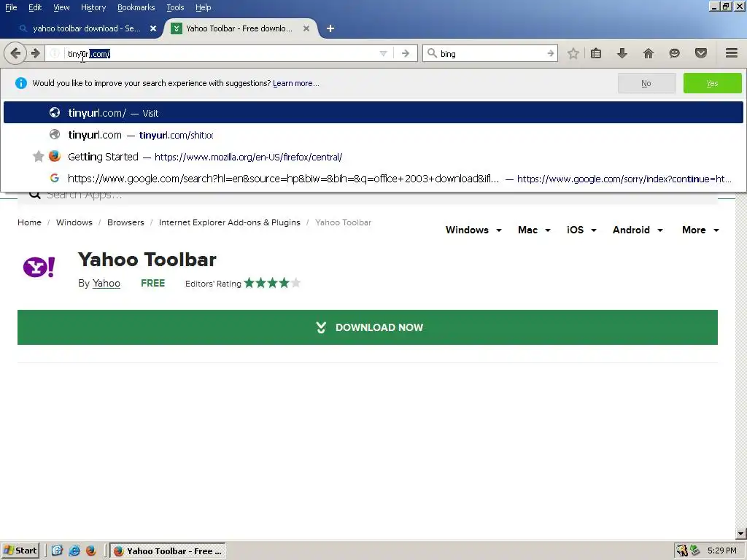The image size is (747, 560).
Task: Choose the tinyurl.com/shitxx history suggestion
Action: pos(373,135)
